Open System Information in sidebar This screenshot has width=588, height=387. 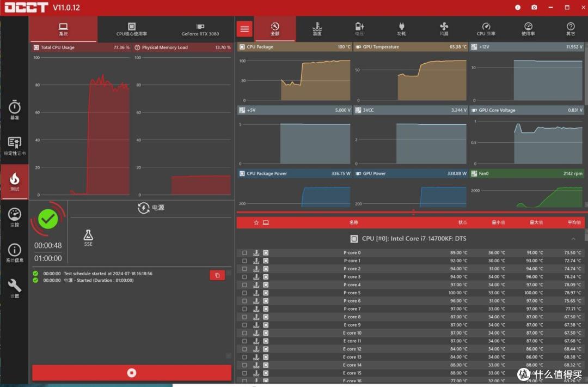[x=14, y=252]
